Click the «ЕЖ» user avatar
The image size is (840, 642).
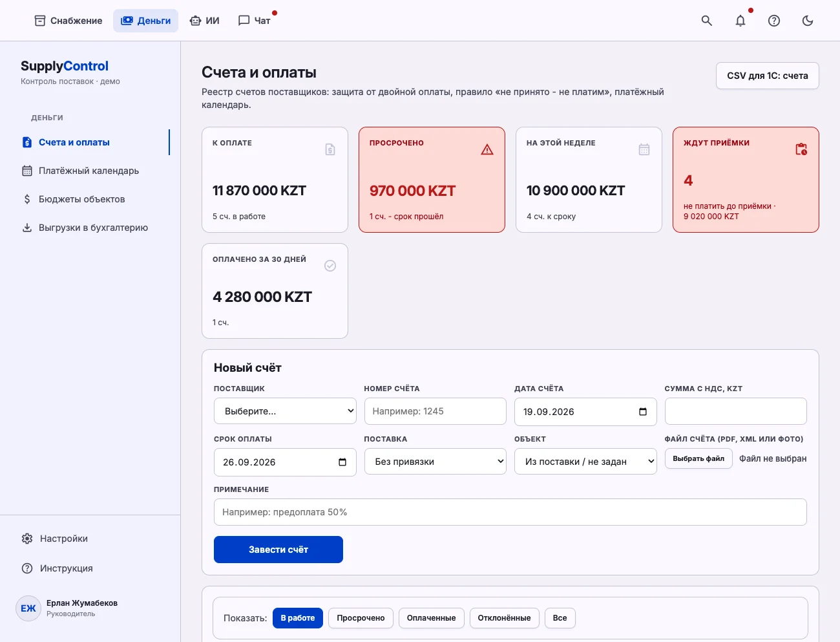pos(28,608)
